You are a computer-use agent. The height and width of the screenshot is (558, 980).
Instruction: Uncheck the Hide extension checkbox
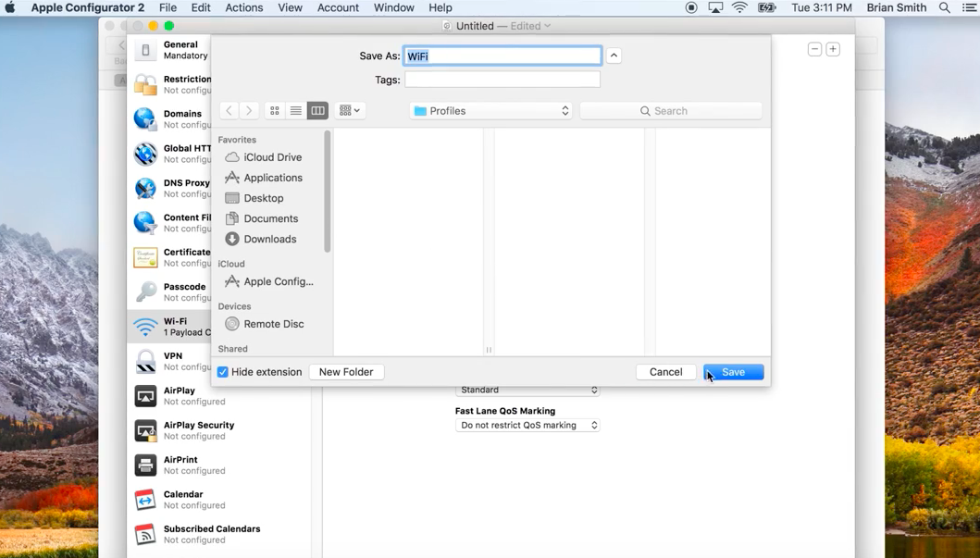click(x=222, y=372)
